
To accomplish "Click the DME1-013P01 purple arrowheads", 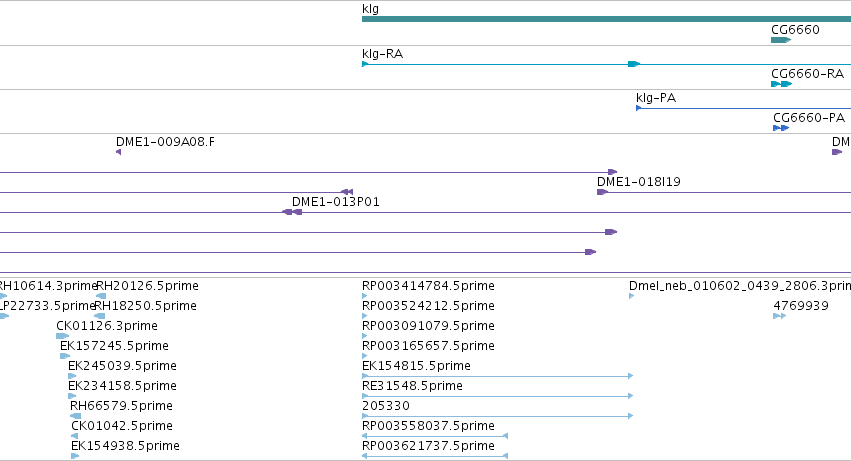I will click(x=292, y=212).
